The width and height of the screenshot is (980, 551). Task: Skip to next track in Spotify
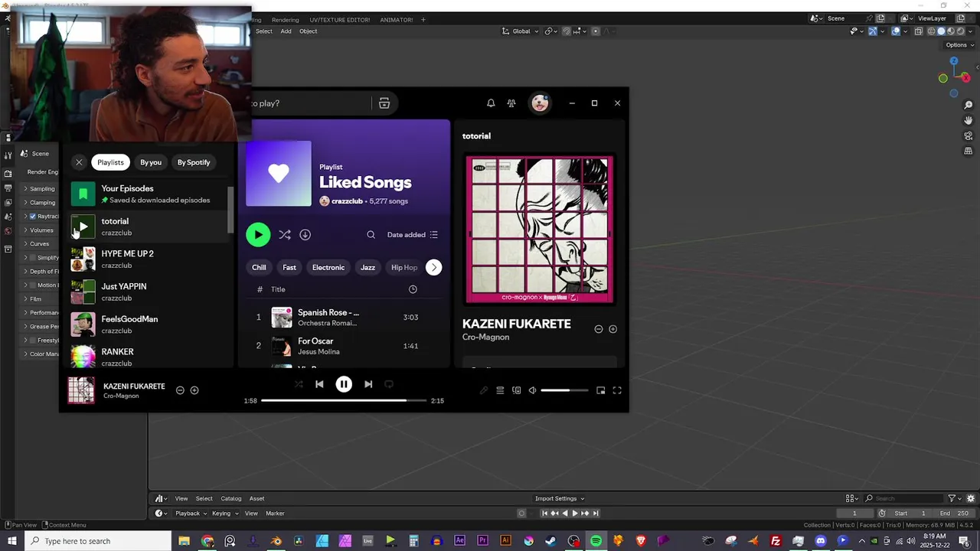click(x=368, y=384)
